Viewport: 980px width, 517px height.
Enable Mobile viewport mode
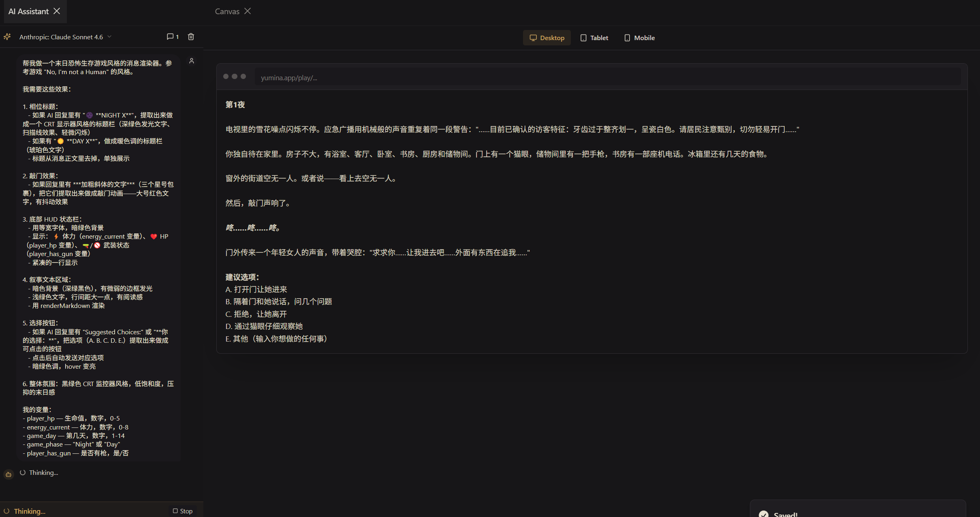(x=639, y=38)
